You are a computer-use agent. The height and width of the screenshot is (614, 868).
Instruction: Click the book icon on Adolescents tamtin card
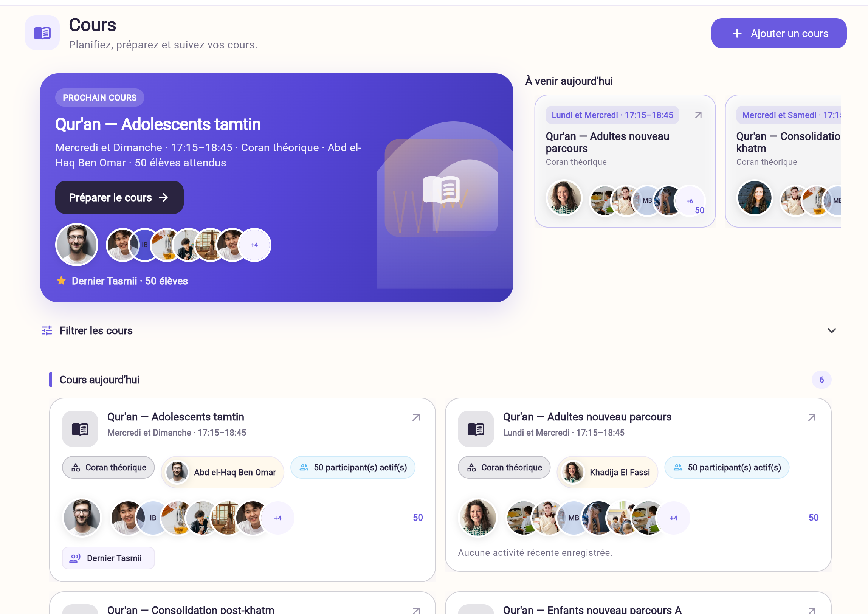pyautogui.click(x=80, y=429)
